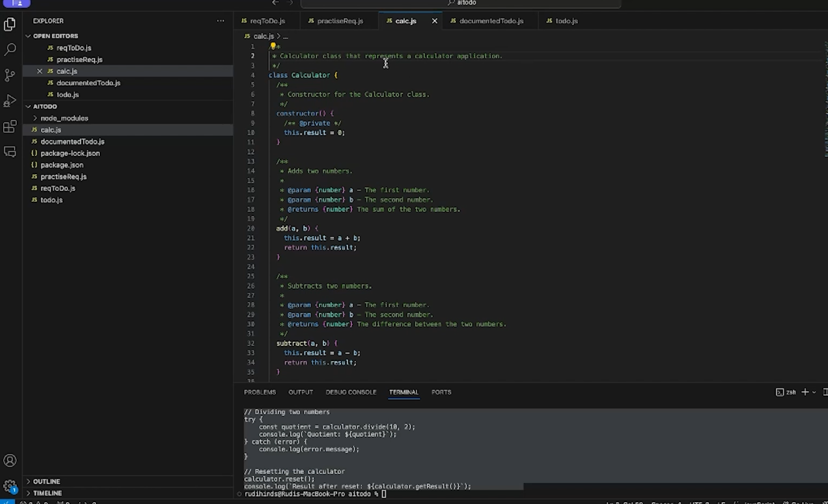Close the calc.js editor tab

(x=435, y=21)
